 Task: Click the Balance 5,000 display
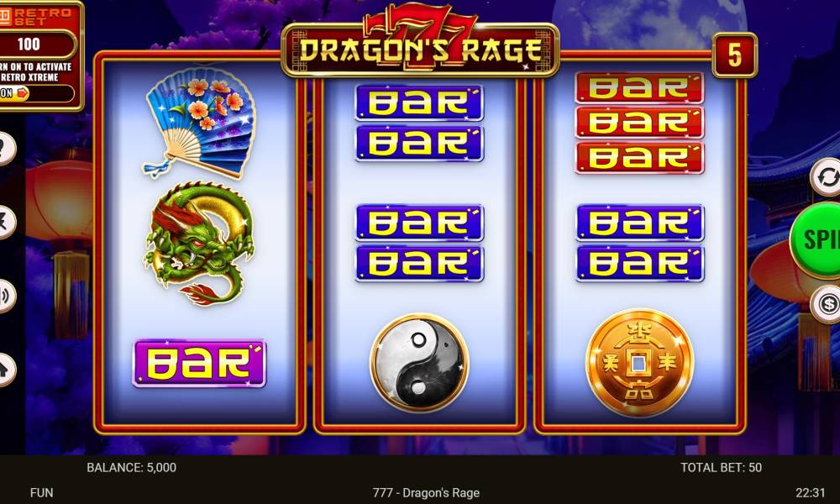point(131,467)
